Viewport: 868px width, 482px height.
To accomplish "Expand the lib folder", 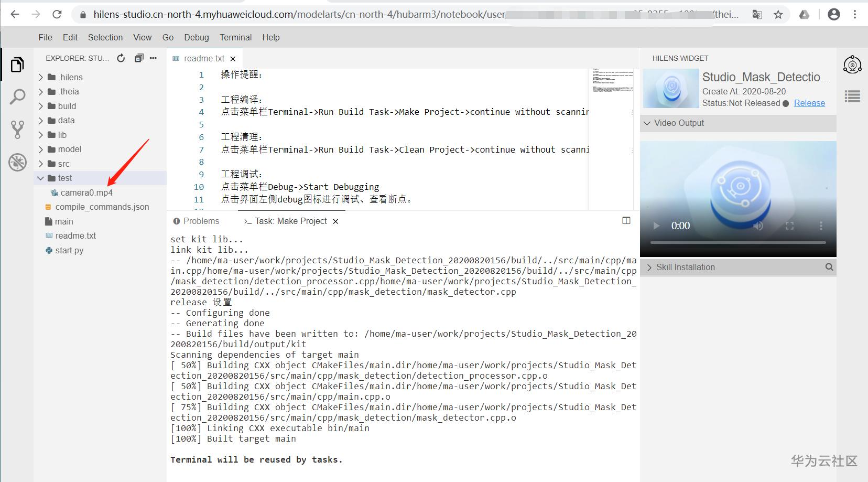I will [41, 135].
